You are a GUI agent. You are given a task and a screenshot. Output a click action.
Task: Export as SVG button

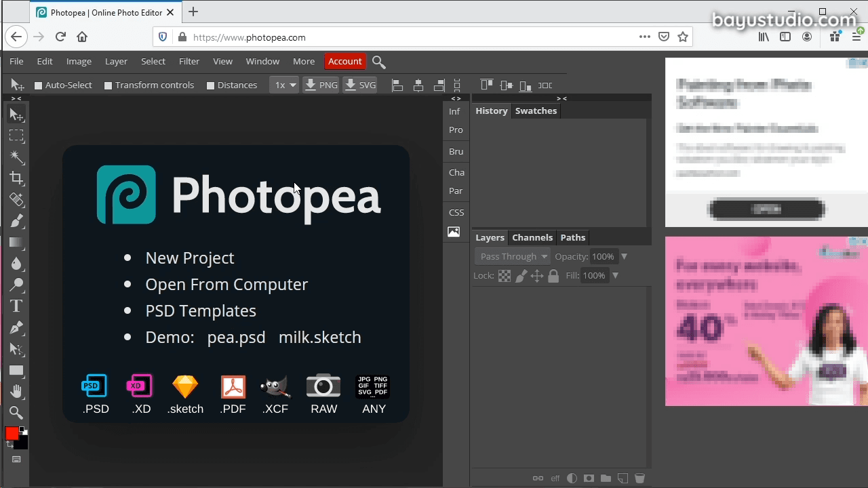click(x=360, y=85)
